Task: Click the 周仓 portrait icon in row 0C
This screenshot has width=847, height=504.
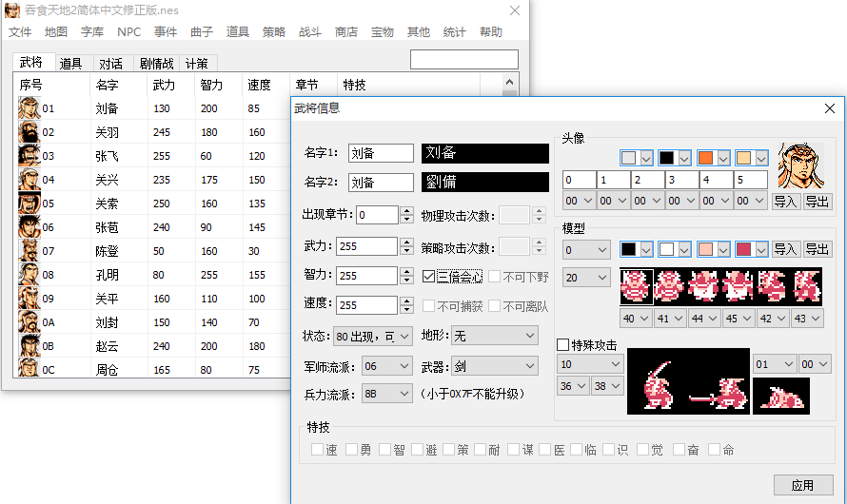Action: (x=30, y=368)
